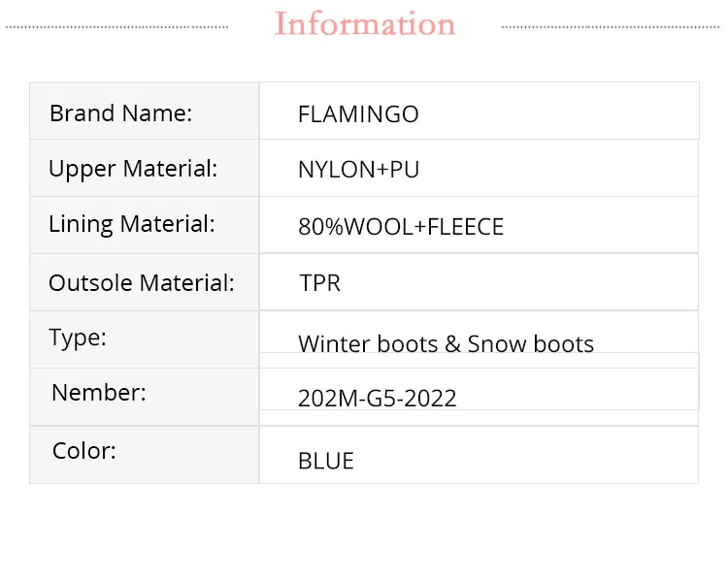Viewport: 728px width, 580px height.
Task: Click the dotted line left of Information
Action: point(117,27)
